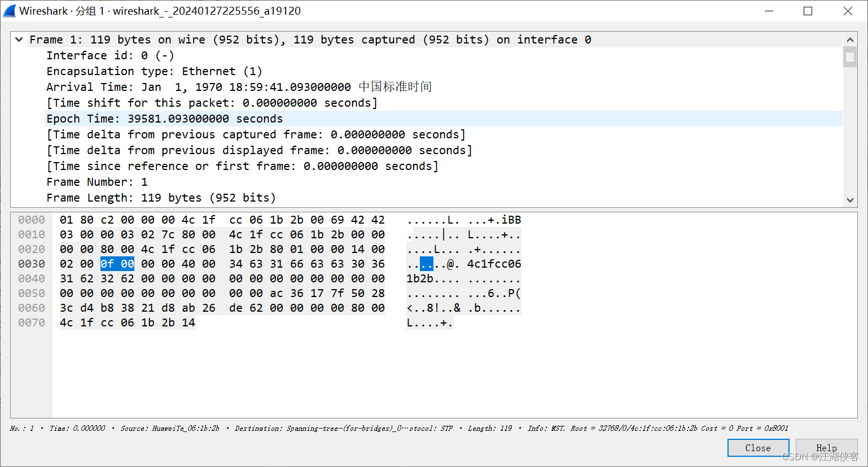Collapse the Frame 1 tree node

19,40
